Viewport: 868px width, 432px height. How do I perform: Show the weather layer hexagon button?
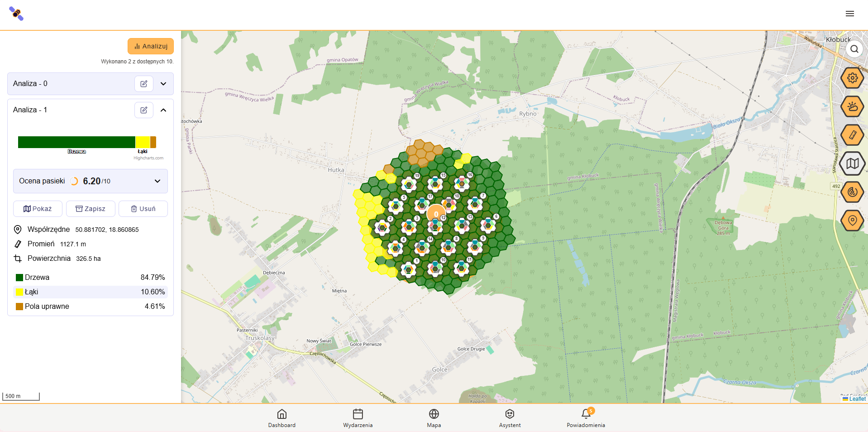853,107
